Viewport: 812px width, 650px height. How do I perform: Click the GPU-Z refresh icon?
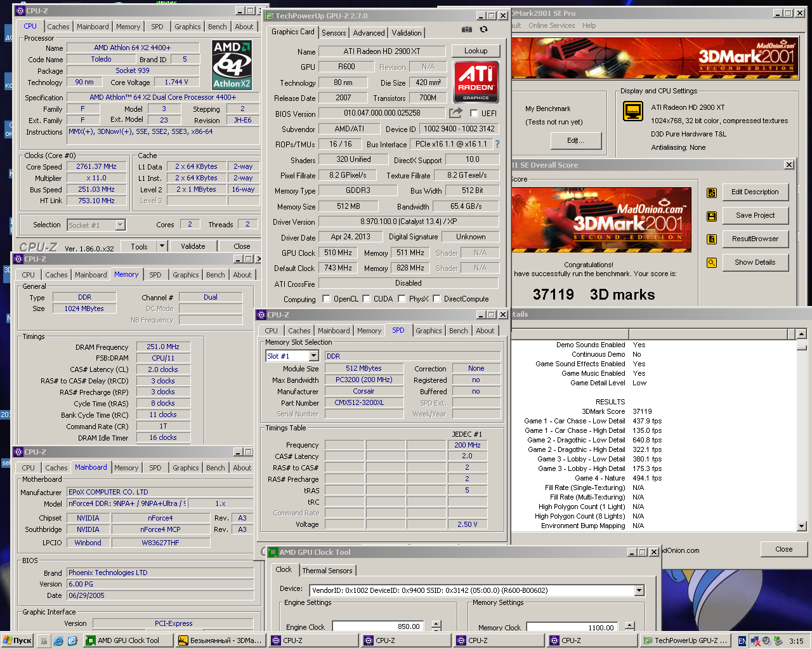pyautogui.click(x=483, y=29)
